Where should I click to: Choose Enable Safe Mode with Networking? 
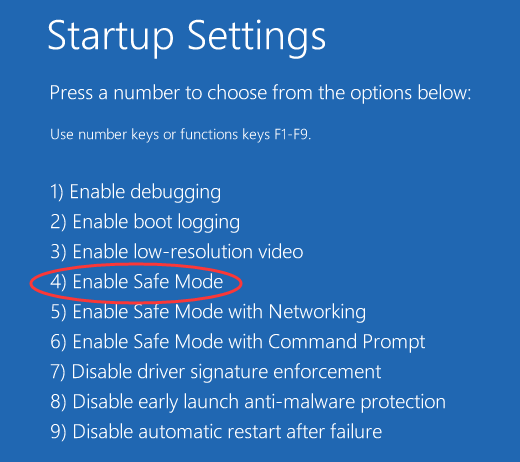208,312
